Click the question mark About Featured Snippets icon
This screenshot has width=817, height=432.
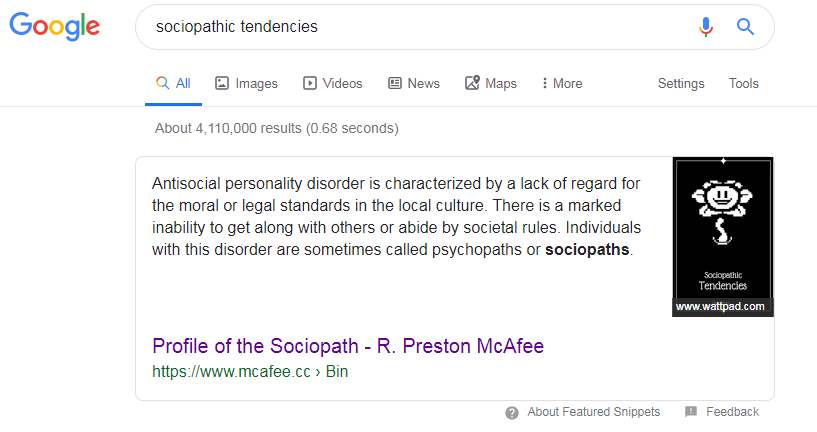[512, 412]
